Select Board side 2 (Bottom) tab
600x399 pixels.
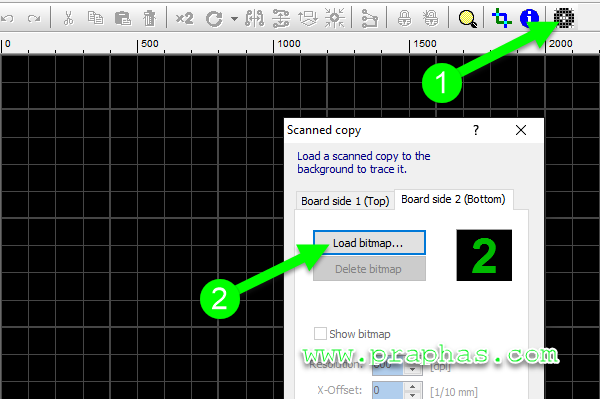tap(453, 199)
